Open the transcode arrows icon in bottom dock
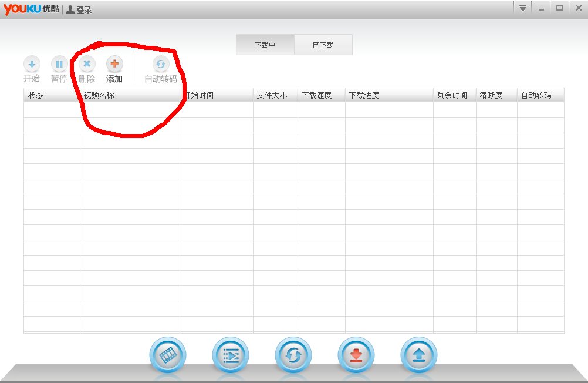 tap(293, 355)
